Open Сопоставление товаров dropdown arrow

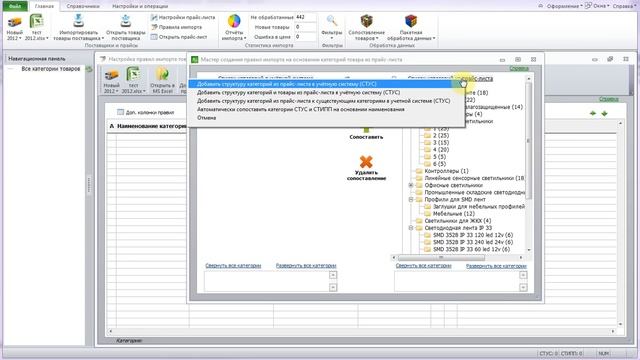click(378, 38)
